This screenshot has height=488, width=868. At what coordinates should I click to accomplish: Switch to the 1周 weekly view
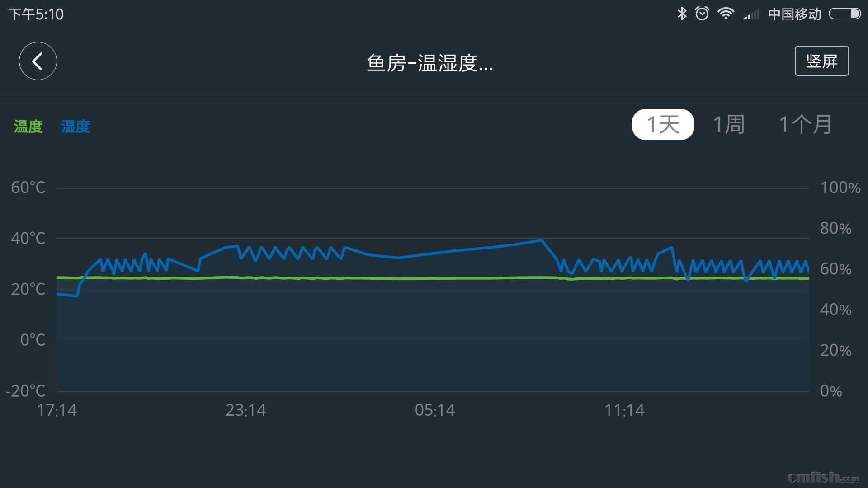(x=729, y=124)
